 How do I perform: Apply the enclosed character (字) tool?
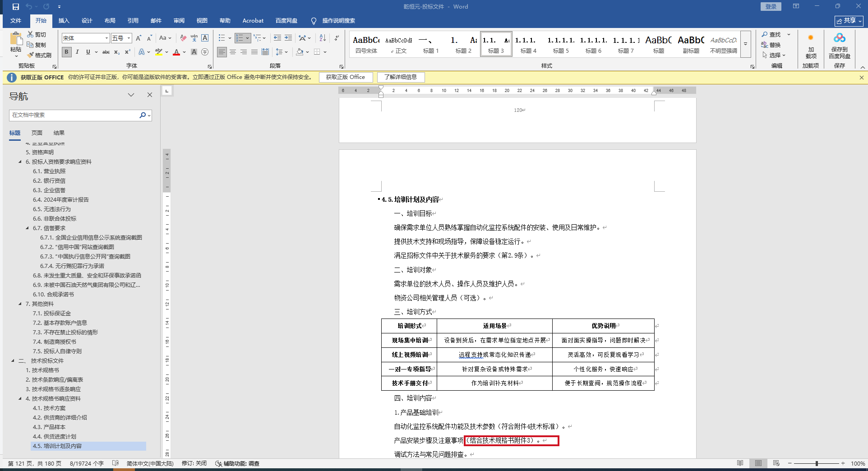pos(205,52)
